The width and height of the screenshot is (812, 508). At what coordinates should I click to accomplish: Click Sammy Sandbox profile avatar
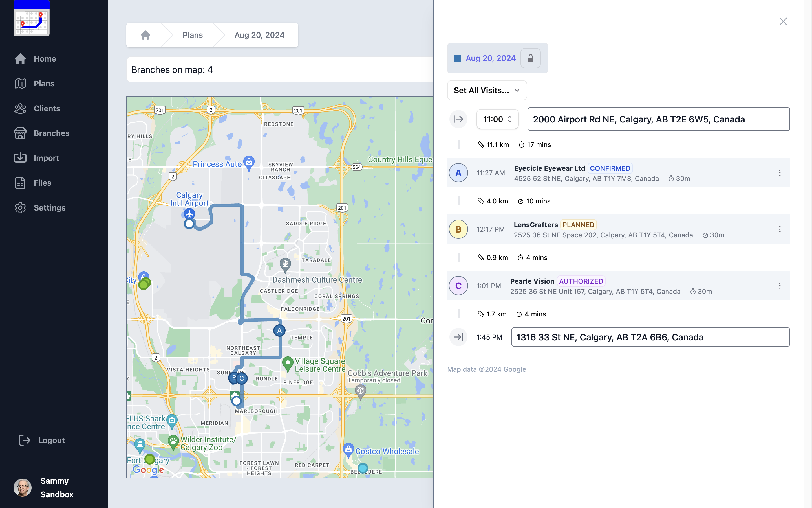click(23, 487)
